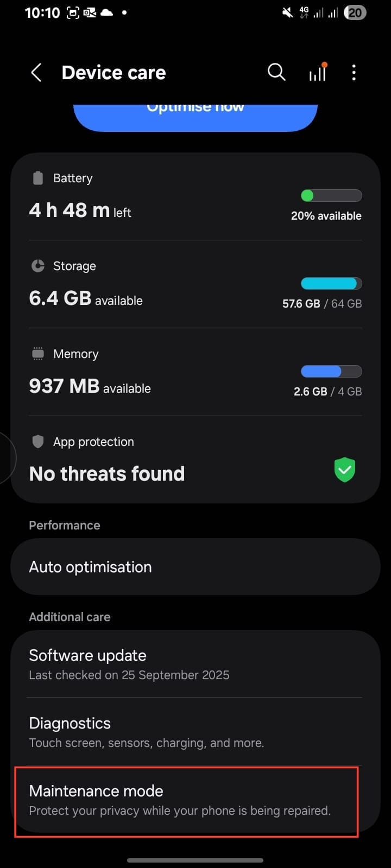Open the search magnifier icon

click(x=276, y=72)
